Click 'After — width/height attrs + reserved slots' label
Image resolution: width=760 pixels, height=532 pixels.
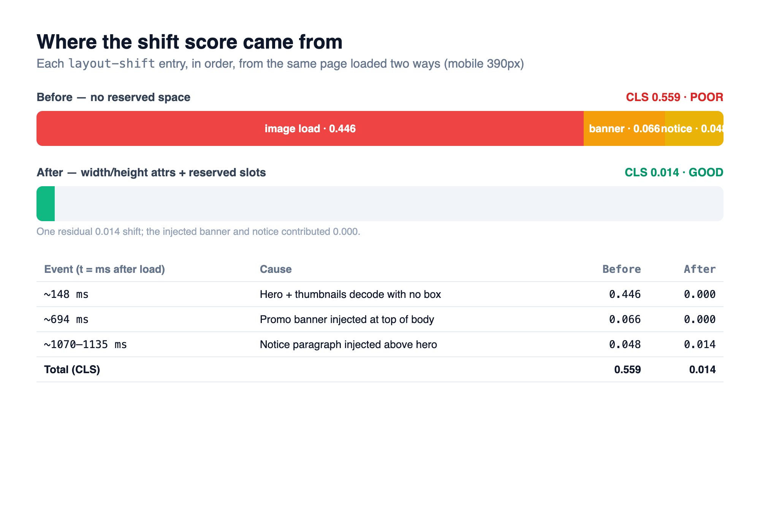point(151,173)
